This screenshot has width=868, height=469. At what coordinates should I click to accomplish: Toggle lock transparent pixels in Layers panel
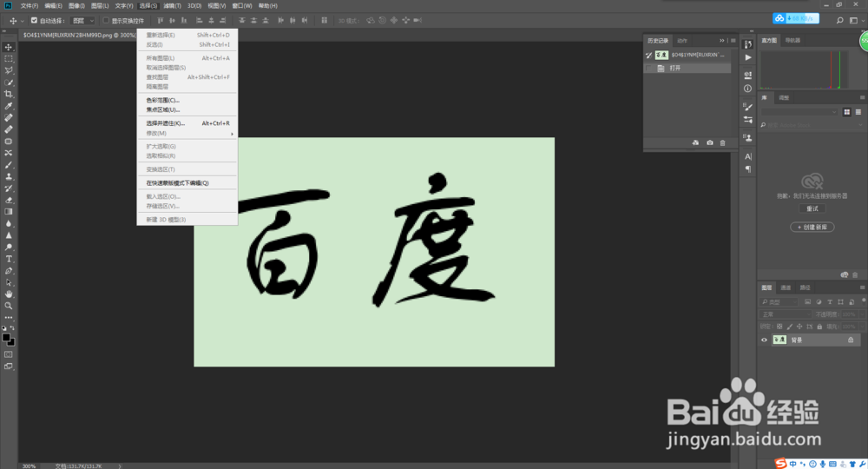click(x=779, y=327)
